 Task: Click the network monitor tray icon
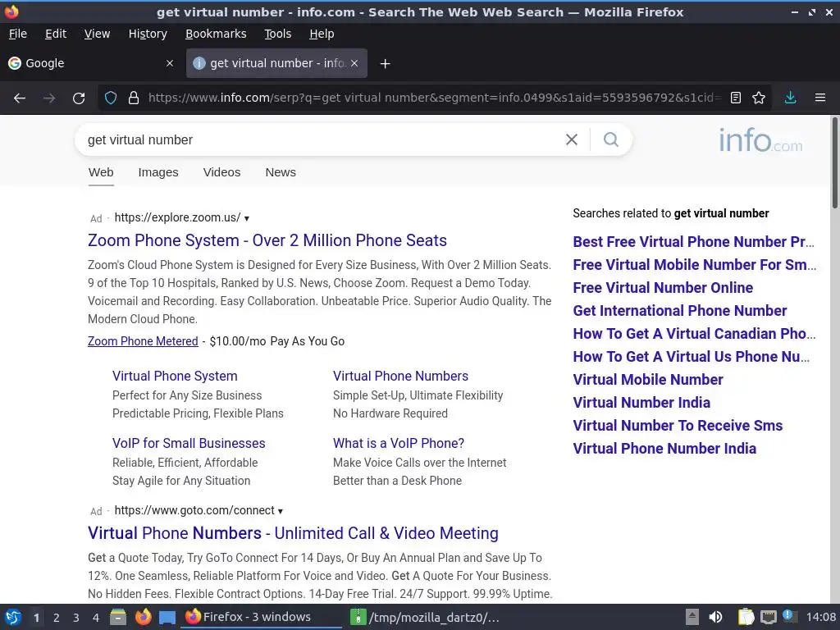[768, 617]
